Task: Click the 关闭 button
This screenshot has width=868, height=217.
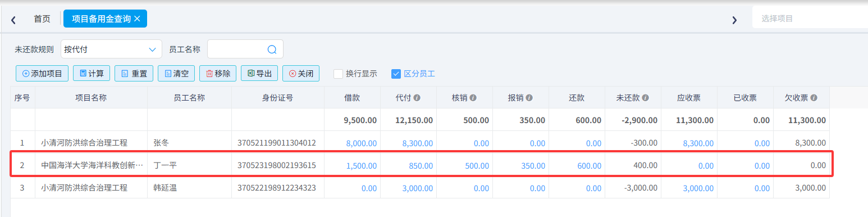Action: point(301,74)
